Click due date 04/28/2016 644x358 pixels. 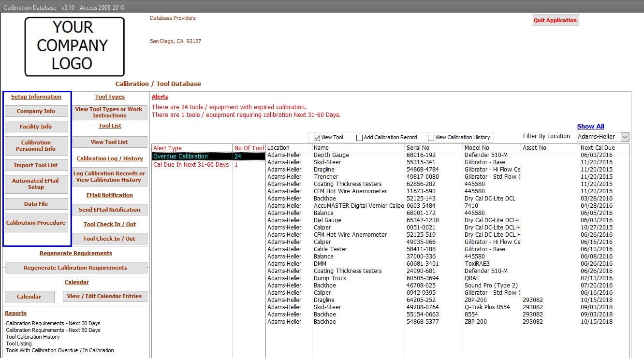click(x=597, y=206)
